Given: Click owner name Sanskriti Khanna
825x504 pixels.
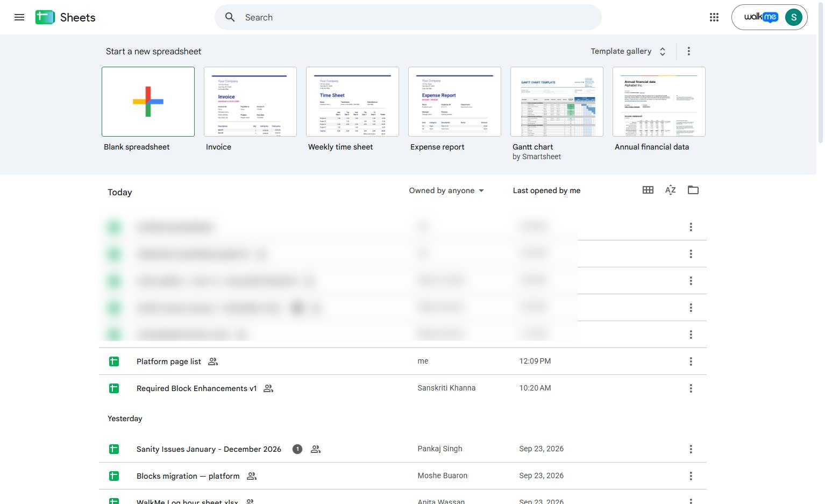Looking at the screenshot, I should (446, 388).
